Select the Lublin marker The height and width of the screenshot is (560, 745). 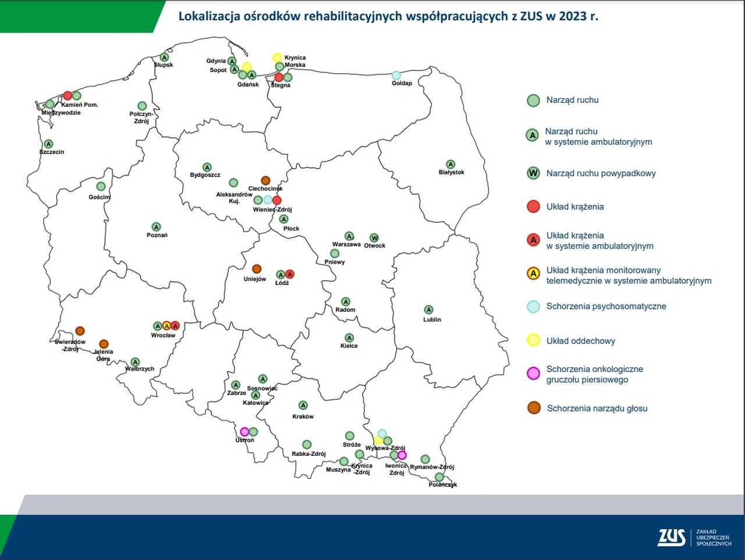[429, 310]
